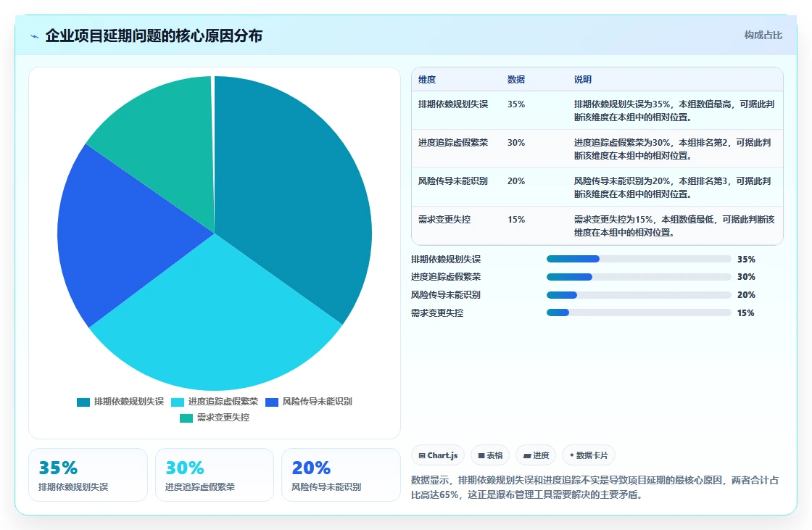Click the 30% value in the table

click(x=516, y=143)
